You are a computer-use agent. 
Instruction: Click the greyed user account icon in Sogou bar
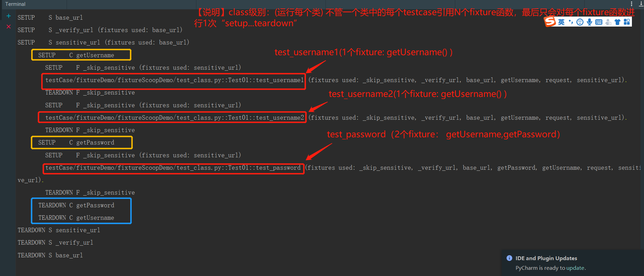608,22
